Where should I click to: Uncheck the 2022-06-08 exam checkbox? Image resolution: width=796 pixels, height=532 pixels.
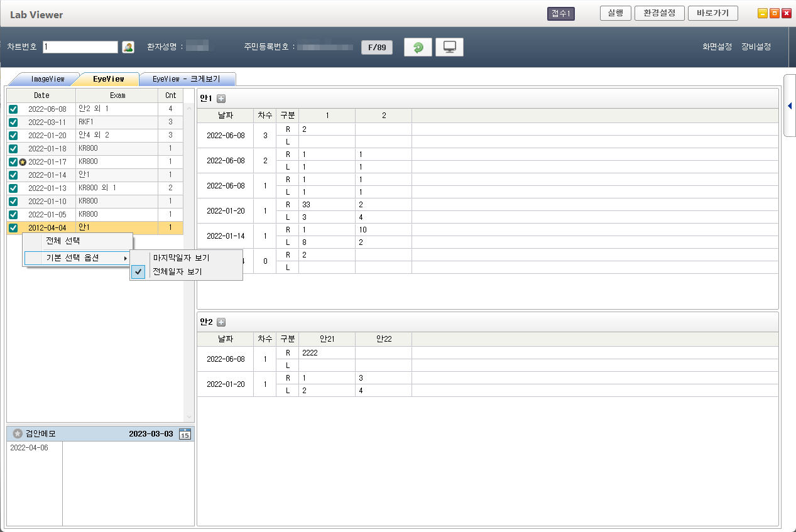click(x=13, y=109)
